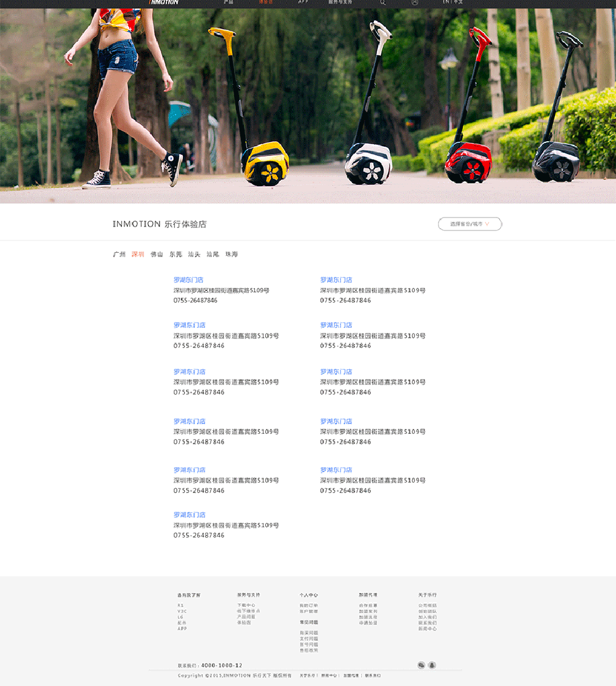This screenshot has height=686, width=616.
Task: Open the 产品问题 footer link
Action: coord(246,616)
